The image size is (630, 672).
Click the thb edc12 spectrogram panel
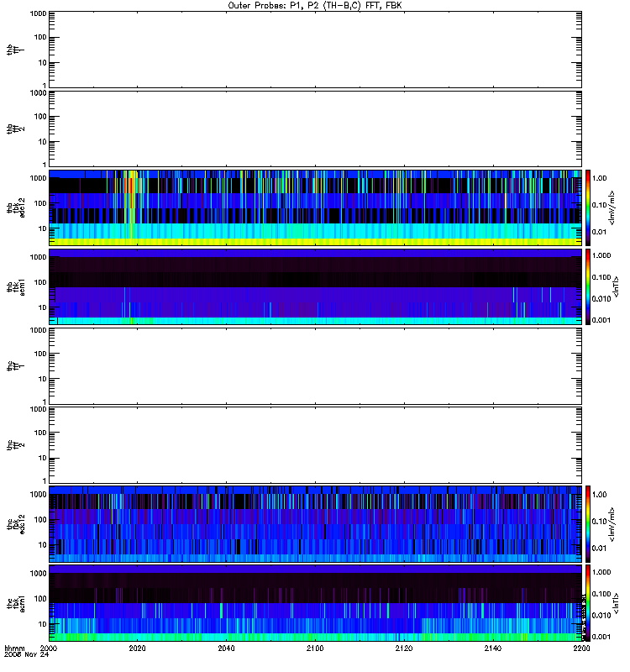pyautogui.click(x=315, y=207)
